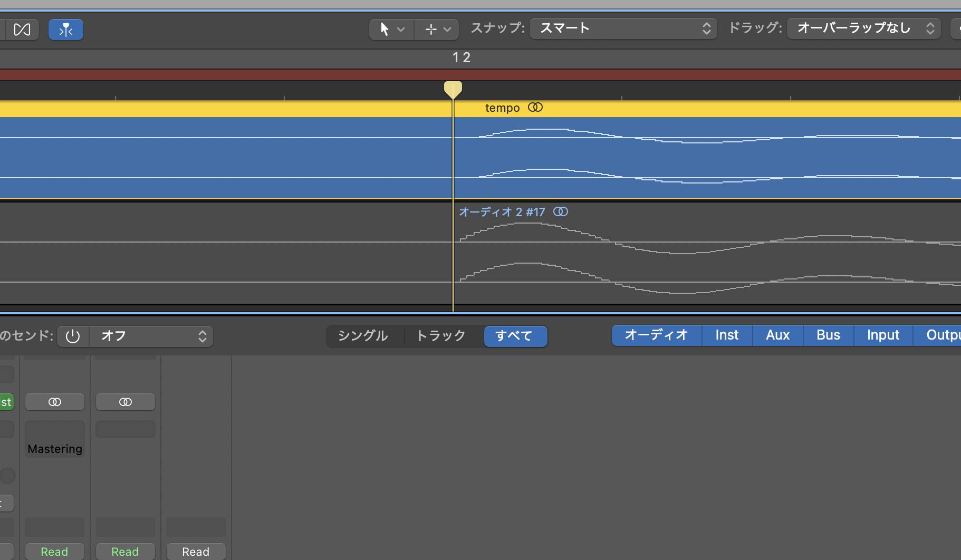Viewport: 961px width, 560px height.
Task: Click the gray Read automation button
Action: (x=196, y=552)
